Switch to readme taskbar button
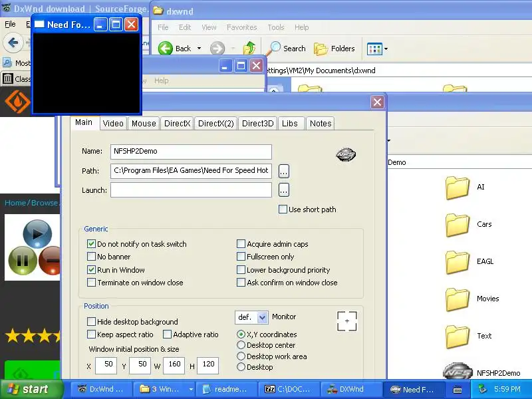532x399 pixels. 225,389
